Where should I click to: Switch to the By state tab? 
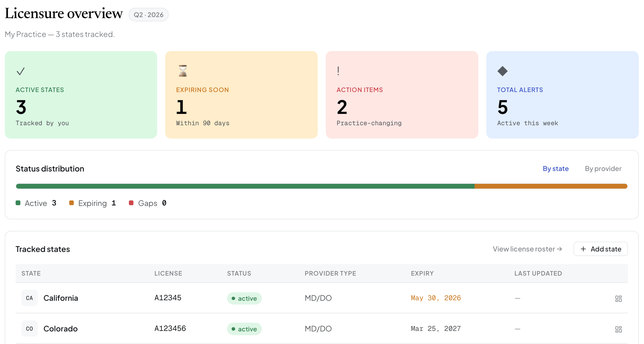coord(556,168)
